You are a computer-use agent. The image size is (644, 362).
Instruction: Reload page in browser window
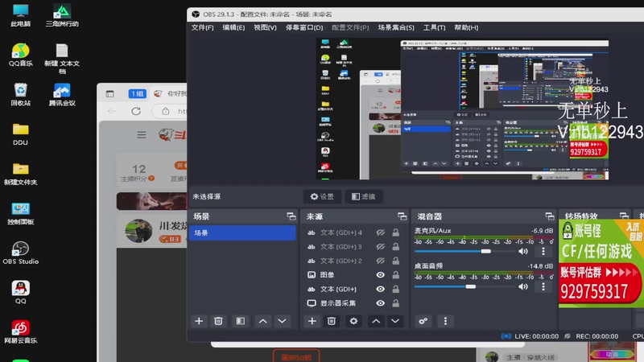coord(136,111)
